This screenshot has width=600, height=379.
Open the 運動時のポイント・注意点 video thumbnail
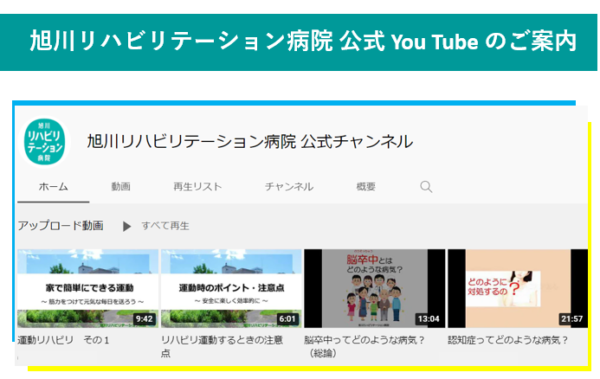pos(231,289)
